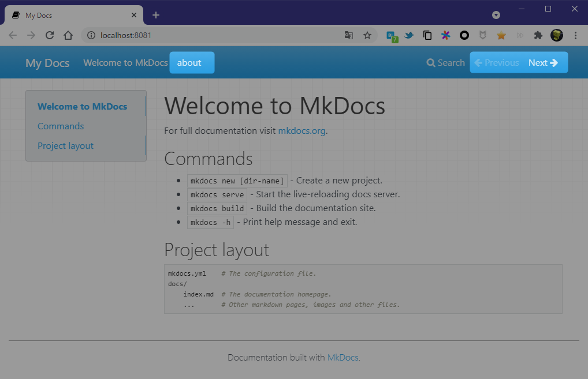Open the Extensions puzzle menu
This screenshot has height=379, width=588.
(x=538, y=35)
